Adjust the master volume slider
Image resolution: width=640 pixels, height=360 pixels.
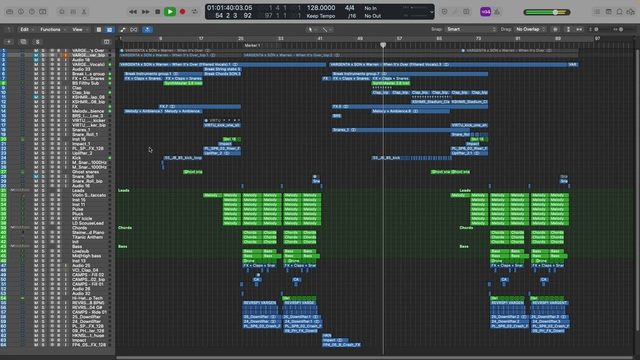coord(547,12)
